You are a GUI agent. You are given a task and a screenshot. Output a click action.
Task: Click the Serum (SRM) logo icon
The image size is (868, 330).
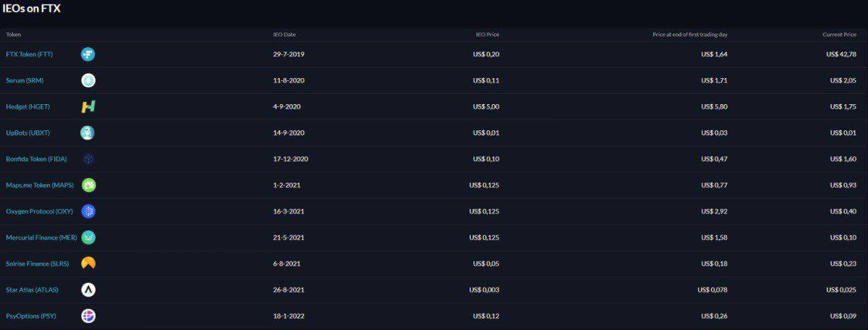click(x=88, y=80)
